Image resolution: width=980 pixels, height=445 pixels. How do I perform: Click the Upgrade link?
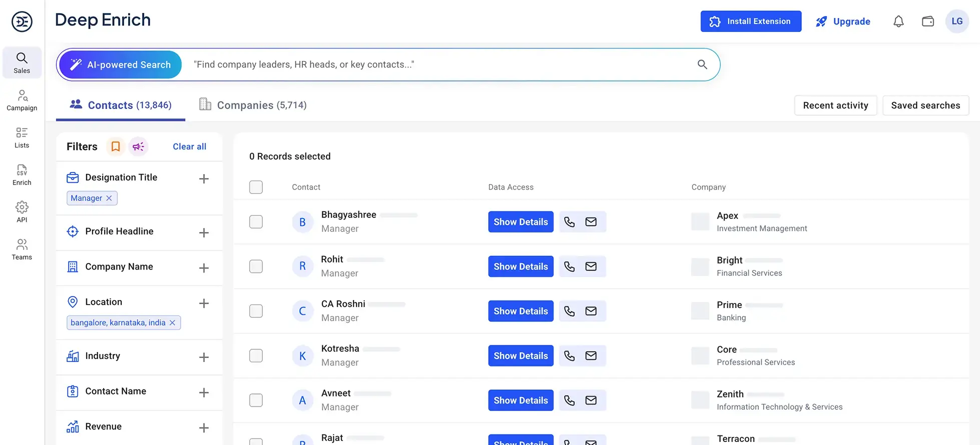tap(843, 21)
